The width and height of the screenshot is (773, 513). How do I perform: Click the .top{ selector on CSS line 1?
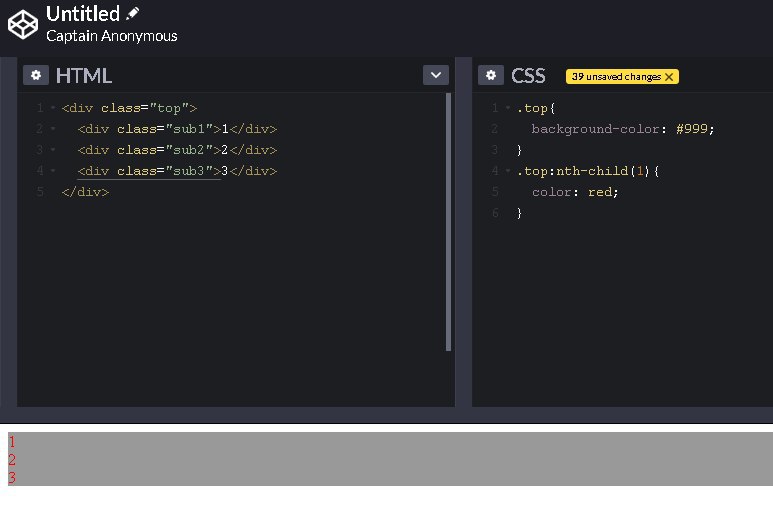pos(536,108)
